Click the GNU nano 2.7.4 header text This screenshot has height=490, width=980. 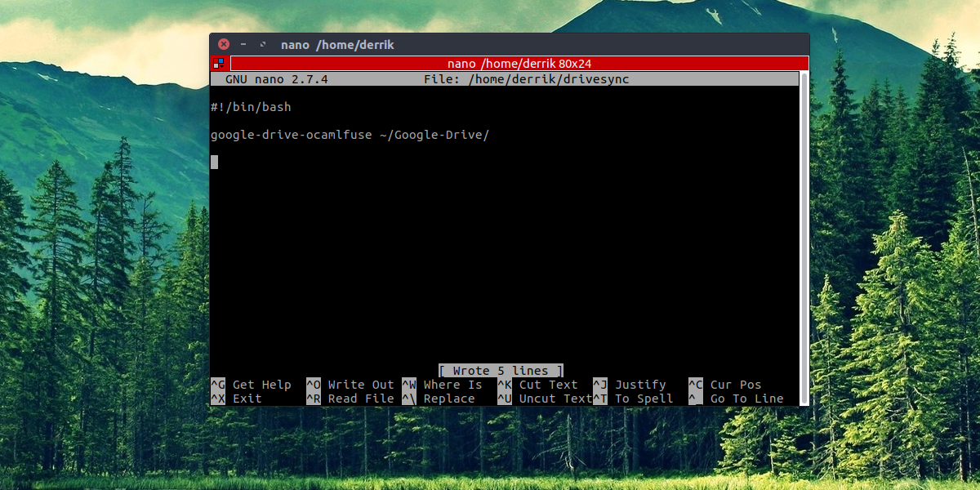click(x=277, y=79)
